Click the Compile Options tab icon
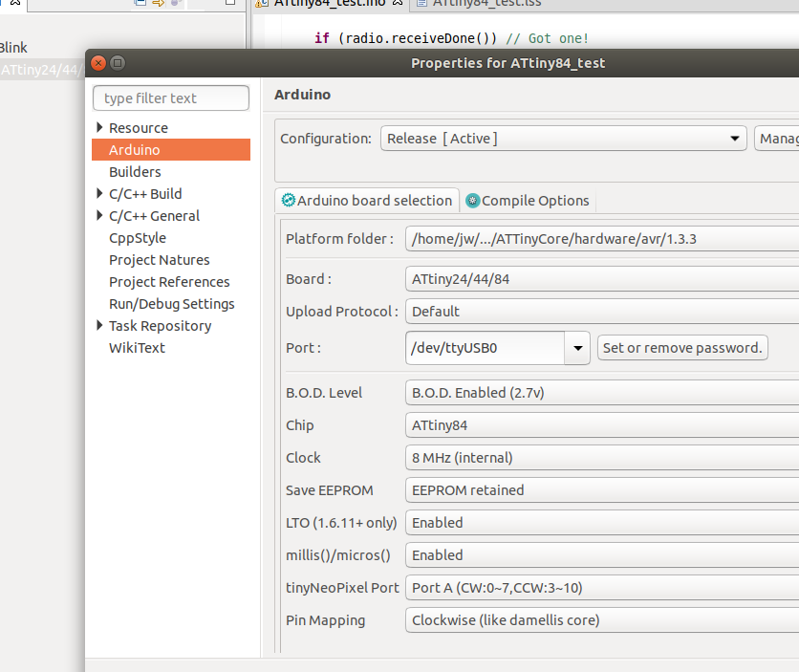799x672 pixels. point(473,201)
